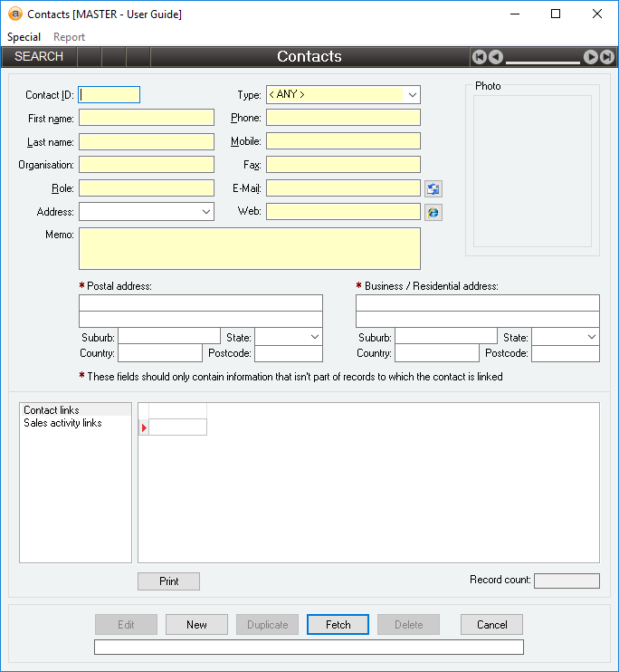Select Sales activity links in the list
Screen dimensions: 619x672
(x=62, y=423)
